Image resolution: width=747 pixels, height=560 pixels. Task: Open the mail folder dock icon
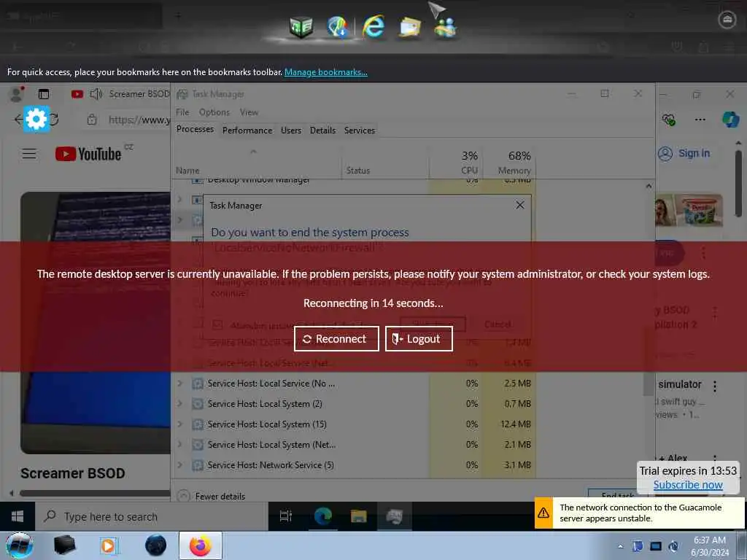[409, 27]
